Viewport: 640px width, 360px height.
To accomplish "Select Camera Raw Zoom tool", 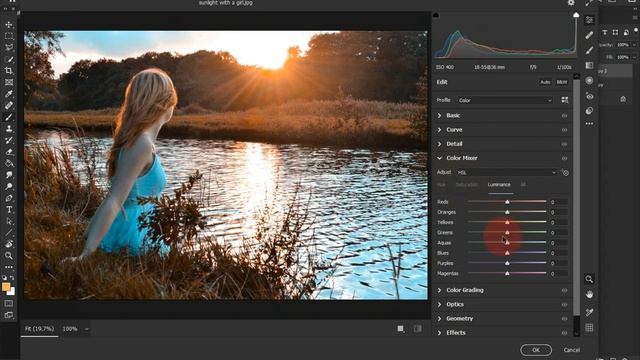I will click(x=589, y=279).
